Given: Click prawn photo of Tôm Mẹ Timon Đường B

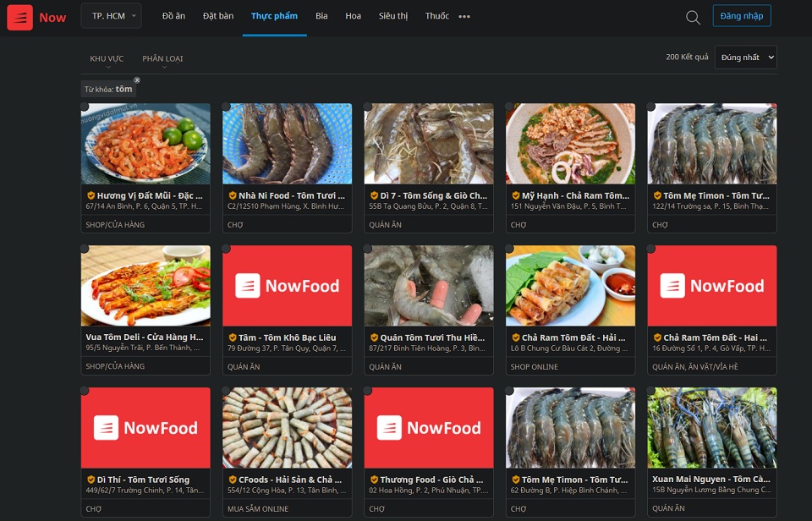Looking at the screenshot, I should (x=571, y=428).
